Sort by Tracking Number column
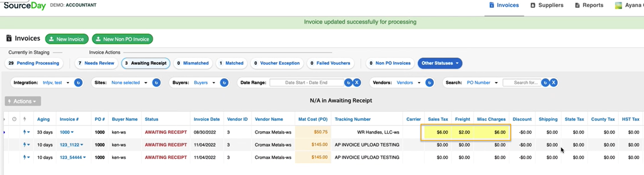Image resolution: width=644 pixels, height=175 pixels. (353, 119)
